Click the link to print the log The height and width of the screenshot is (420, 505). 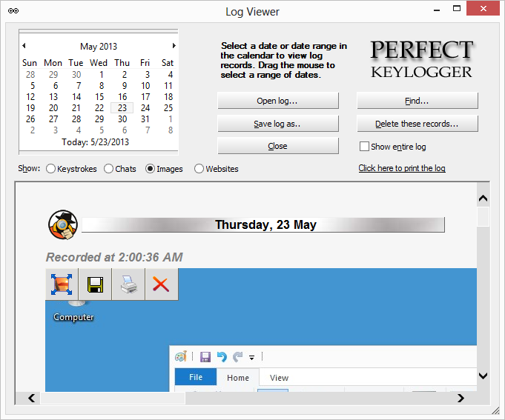[x=402, y=168]
